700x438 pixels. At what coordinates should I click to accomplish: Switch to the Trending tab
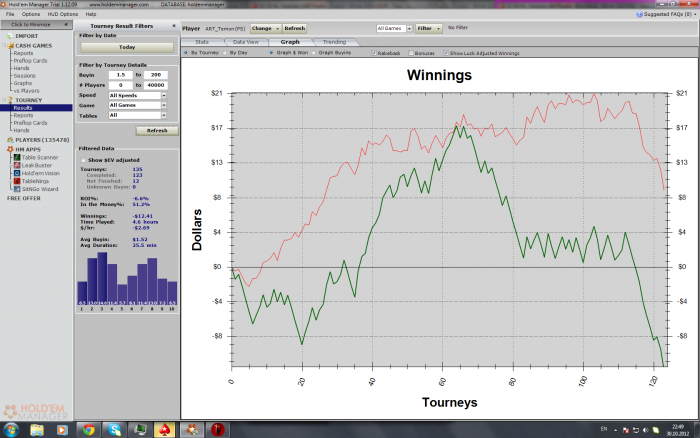point(334,42)
